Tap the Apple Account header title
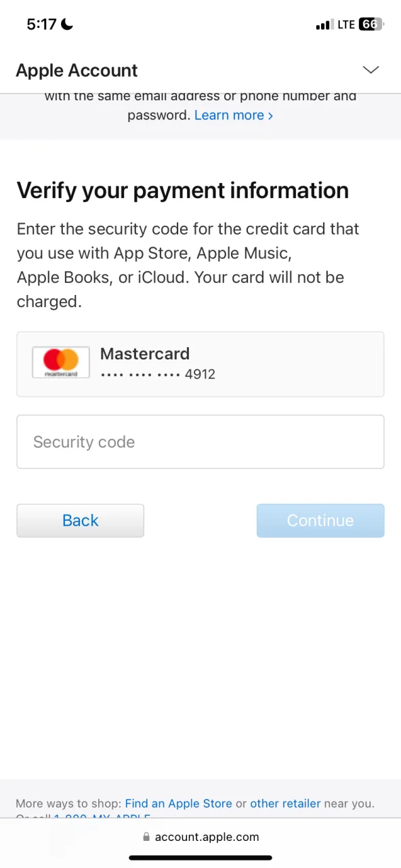The image size is (401, 868). click(x=77, y=71)
